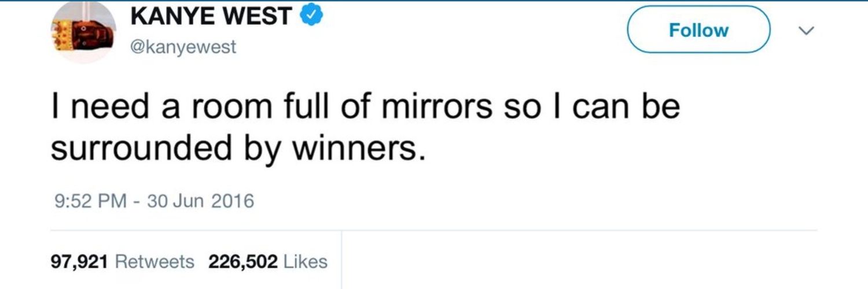View the 97,921 retweet count number
The height and width of the screenshot is (289, 868).
pos(80,262)
